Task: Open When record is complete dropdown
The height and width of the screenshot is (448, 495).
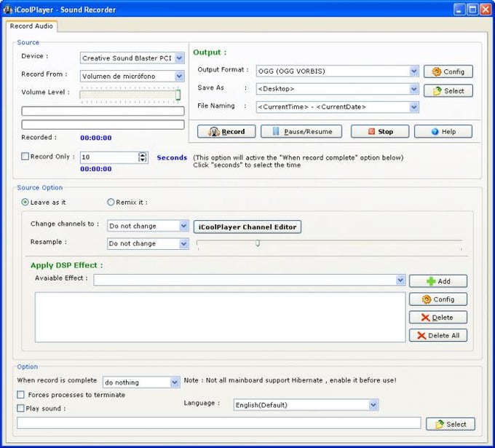Action: click(175, 382)
